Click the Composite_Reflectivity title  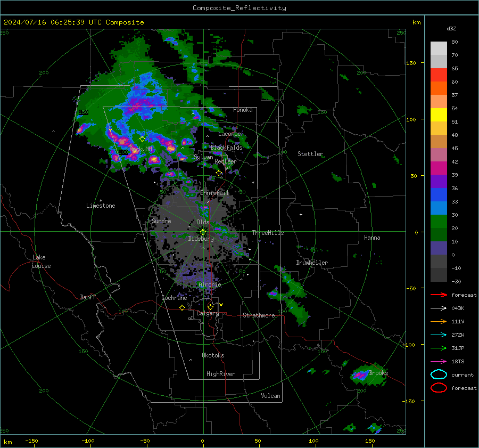(x=239, y=8)
